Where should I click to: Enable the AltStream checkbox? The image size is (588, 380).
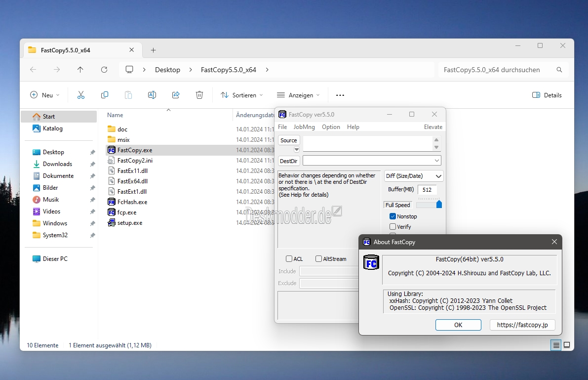click(x=318, y=259)
